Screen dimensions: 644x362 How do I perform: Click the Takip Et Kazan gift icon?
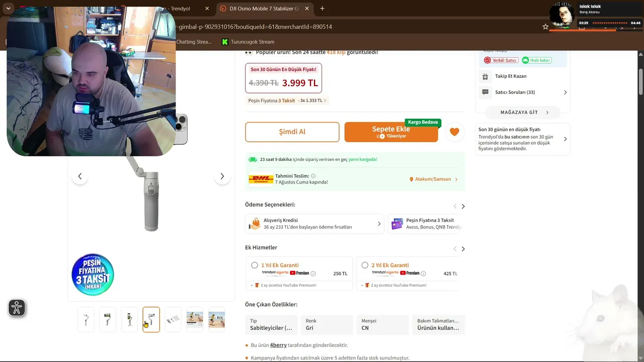point(486,76)
